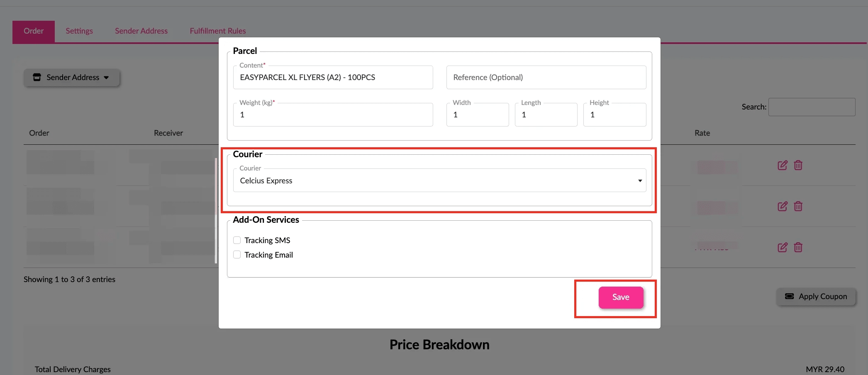Click the parcel box icon on Sender Address button
The height and width of the screenshot is (375, 868).
coord(37,77)
